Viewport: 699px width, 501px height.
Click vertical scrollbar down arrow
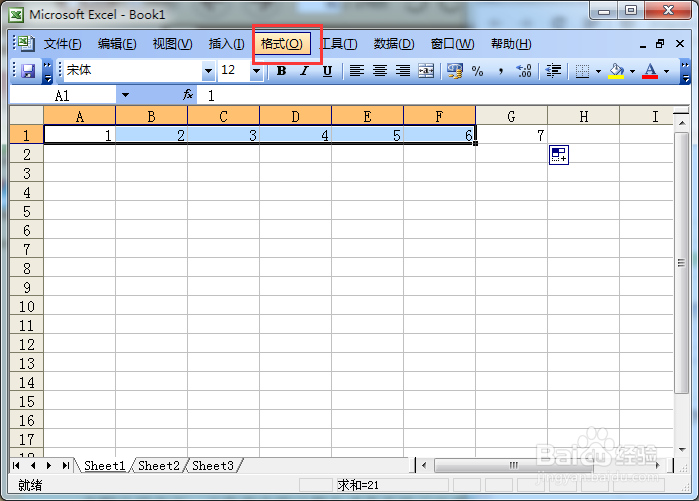[682, 449]
